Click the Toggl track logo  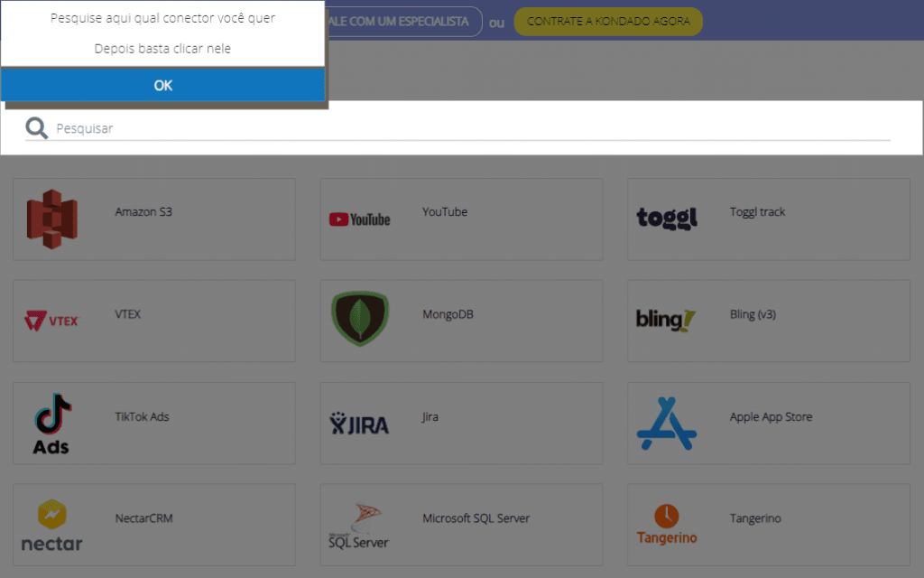(x=667, y=218)
